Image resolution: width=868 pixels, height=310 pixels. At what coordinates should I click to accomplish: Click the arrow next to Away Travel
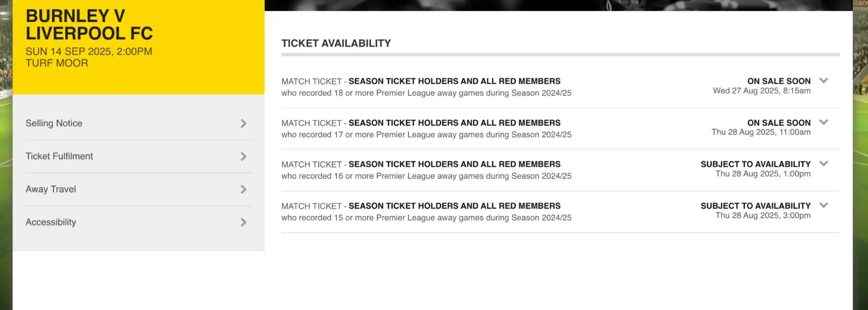pos(244,189)
